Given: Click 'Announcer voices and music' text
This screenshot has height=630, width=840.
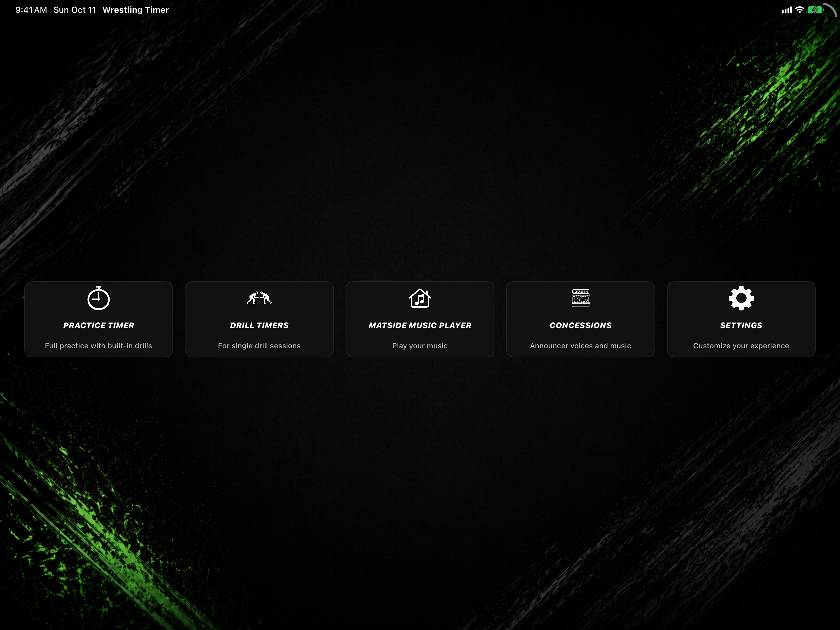Looking at the screenshot, I should point(580,346).
